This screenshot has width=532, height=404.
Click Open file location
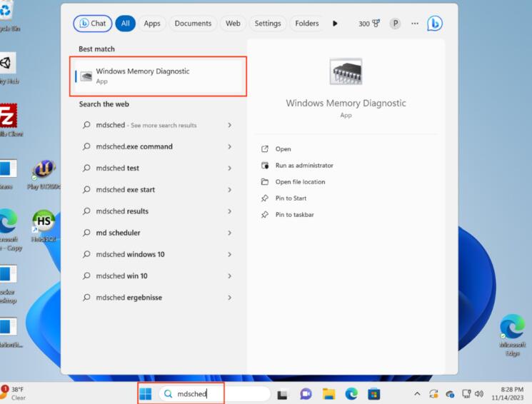(300, 182)
